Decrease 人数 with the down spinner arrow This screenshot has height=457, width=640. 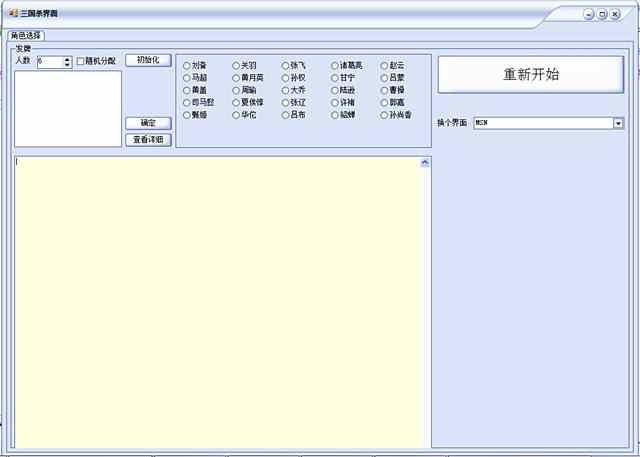[67, 64]
